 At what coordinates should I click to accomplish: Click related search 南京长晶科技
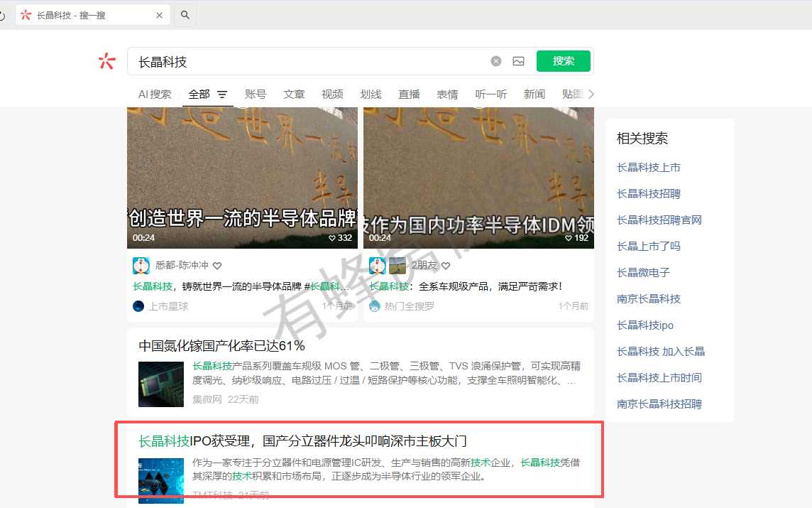click(x=648, y=299)
